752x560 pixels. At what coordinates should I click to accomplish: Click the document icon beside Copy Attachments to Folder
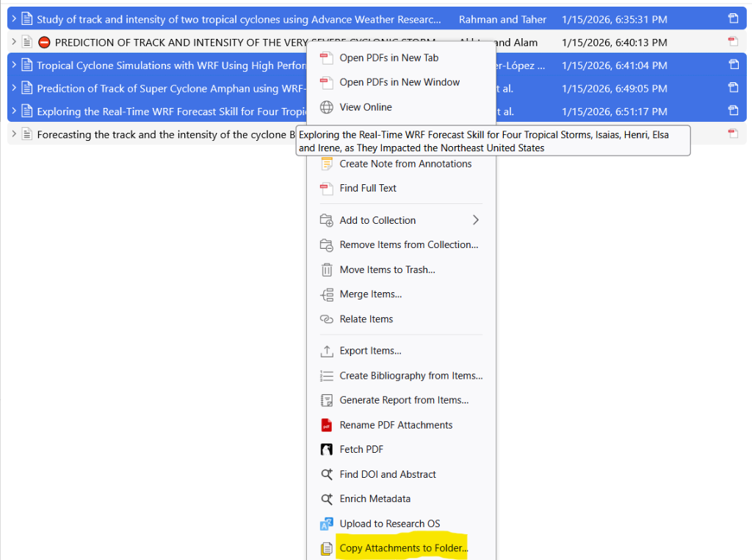coord(327,548)
